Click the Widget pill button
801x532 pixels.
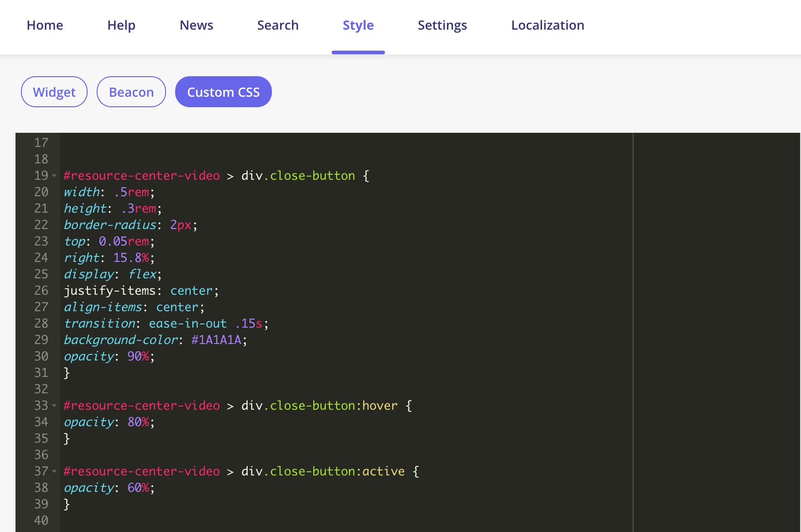[54, 92]
